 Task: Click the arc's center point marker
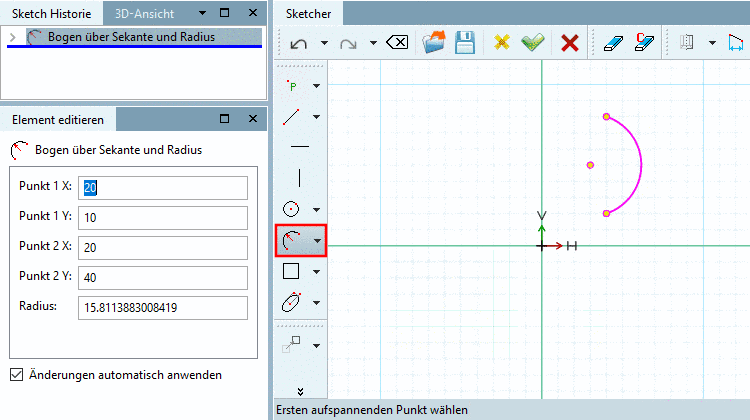point(590,165)
